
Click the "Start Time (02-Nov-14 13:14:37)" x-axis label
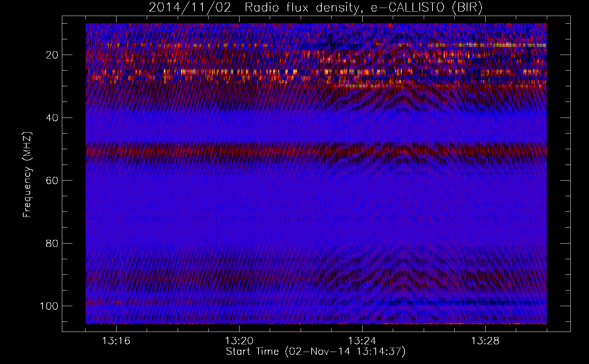[x=316, y=352]
